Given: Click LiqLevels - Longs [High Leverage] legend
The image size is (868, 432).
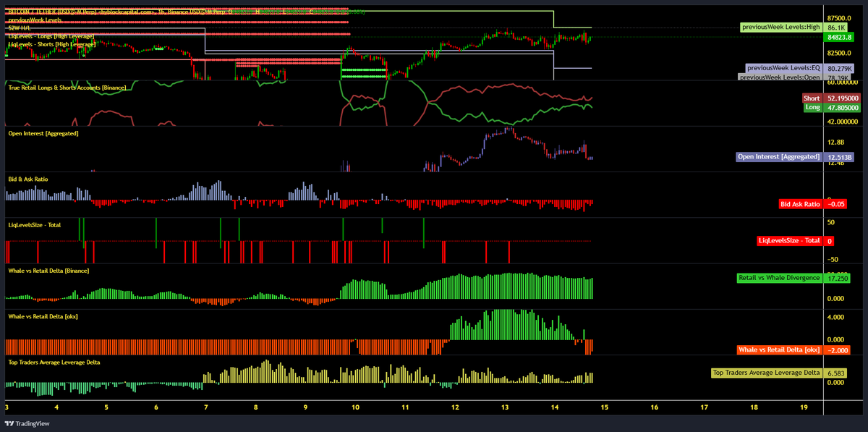Looking at the screenshot, I should [x=51, y=36].
